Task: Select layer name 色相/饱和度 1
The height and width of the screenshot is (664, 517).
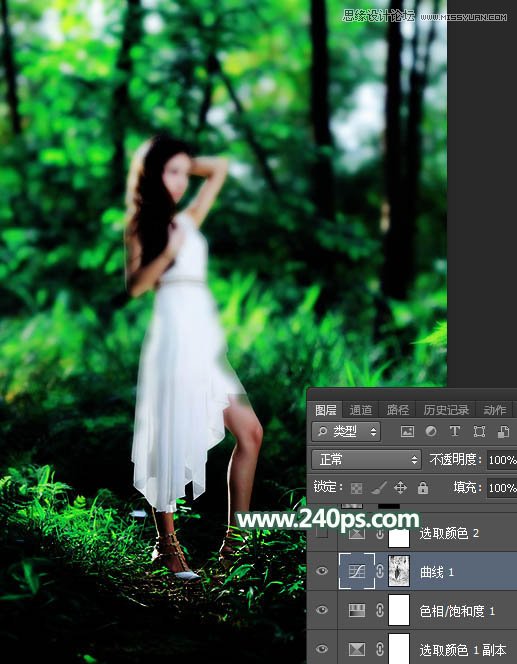Action: 457,611
